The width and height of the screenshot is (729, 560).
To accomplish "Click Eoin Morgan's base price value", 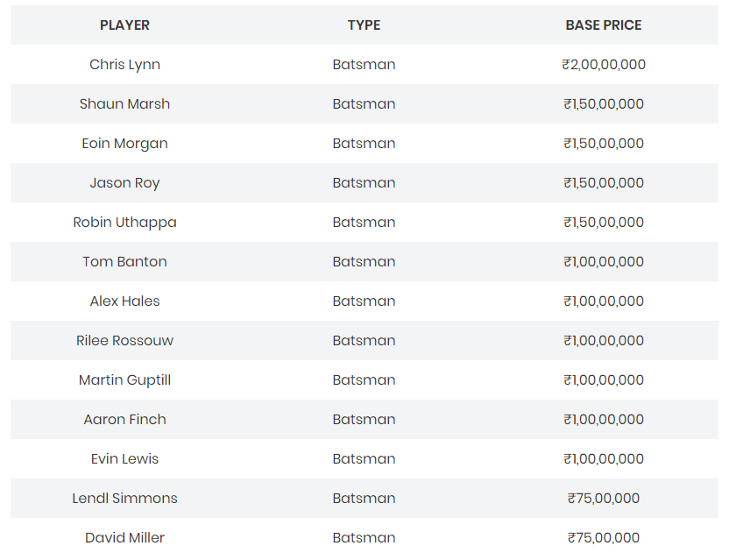I will [604, 144].
